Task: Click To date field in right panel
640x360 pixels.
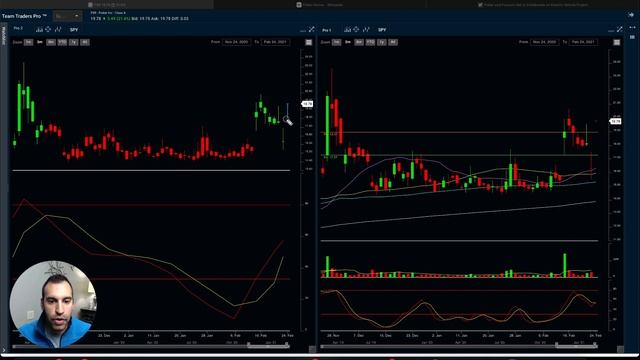Action: click(583, 42)
